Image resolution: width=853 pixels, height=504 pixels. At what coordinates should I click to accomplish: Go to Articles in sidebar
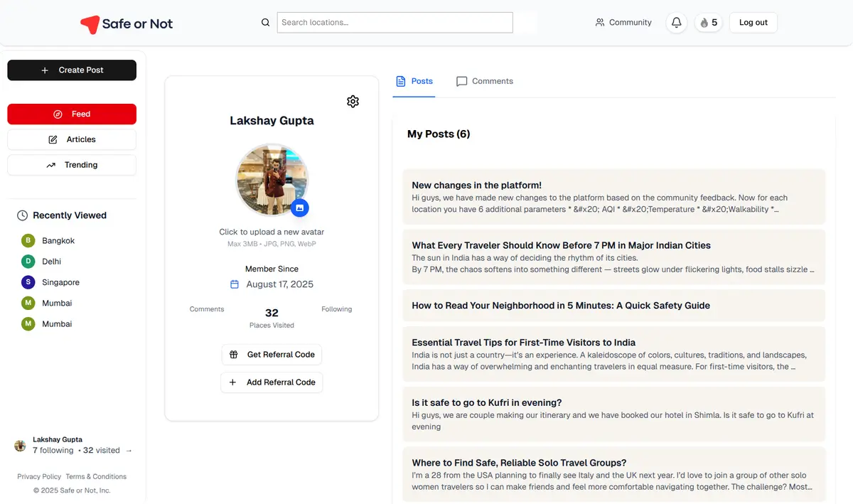[72, 139]
